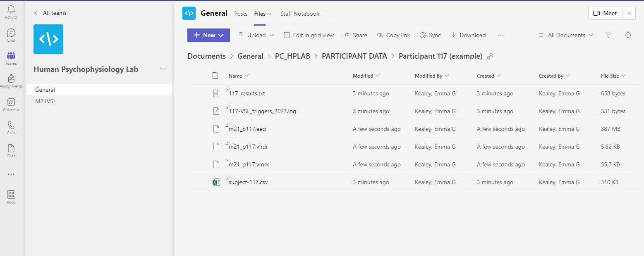The width and height of the screenshot is (644, 256).
Task: Open the Modified By column dropdown
Action: point(432,76)
